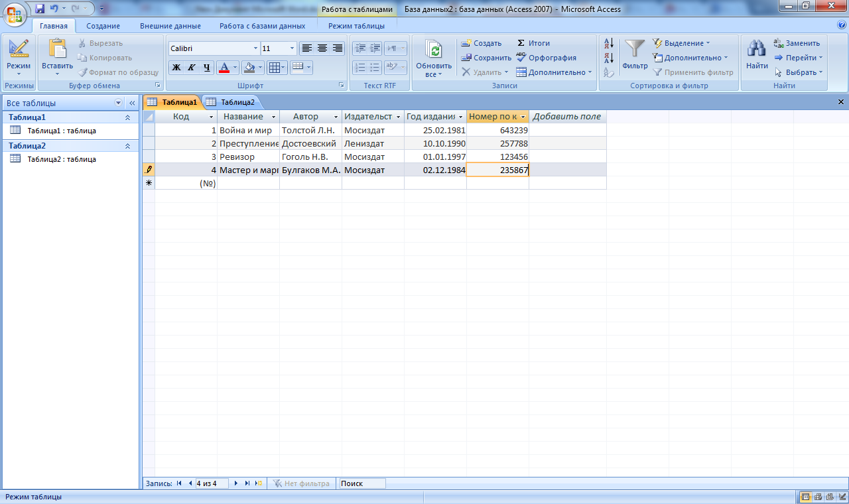Align text right in Шрифт group
849x504 pixels.
338,48
